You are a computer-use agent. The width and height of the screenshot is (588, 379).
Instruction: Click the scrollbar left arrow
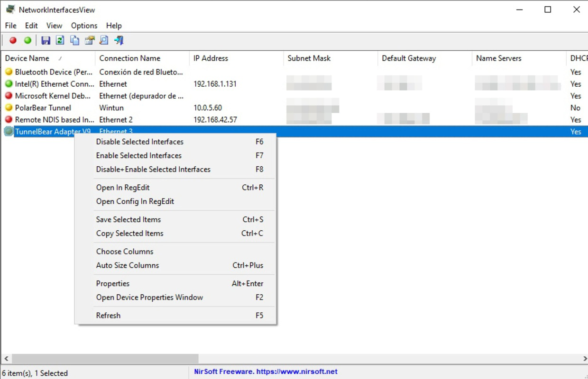[x=6, y=359]
